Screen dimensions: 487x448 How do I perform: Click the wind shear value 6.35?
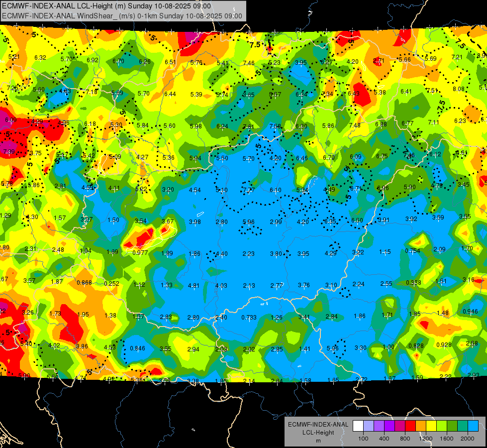[330, 221]
